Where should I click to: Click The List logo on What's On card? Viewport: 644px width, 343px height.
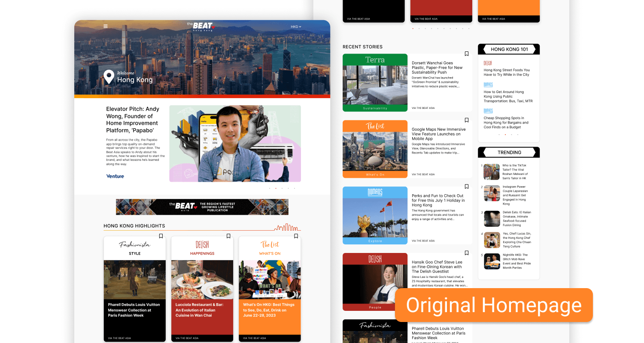pos(270,245)
